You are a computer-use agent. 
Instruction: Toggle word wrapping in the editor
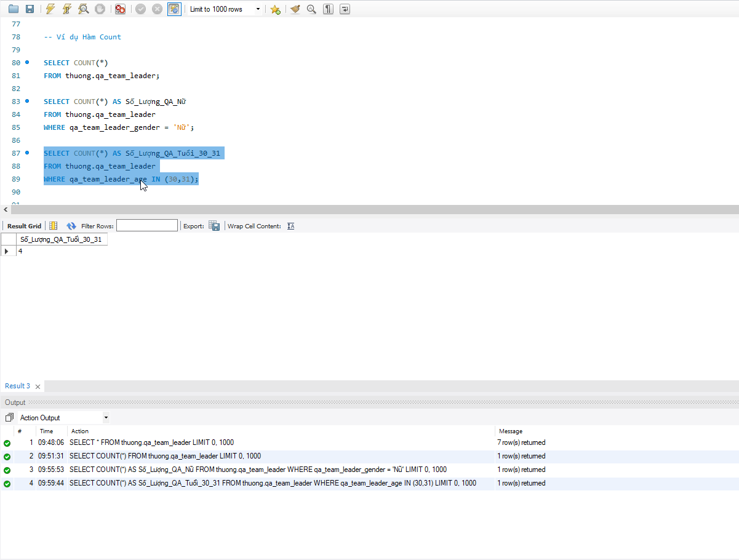tap(345, 9)
